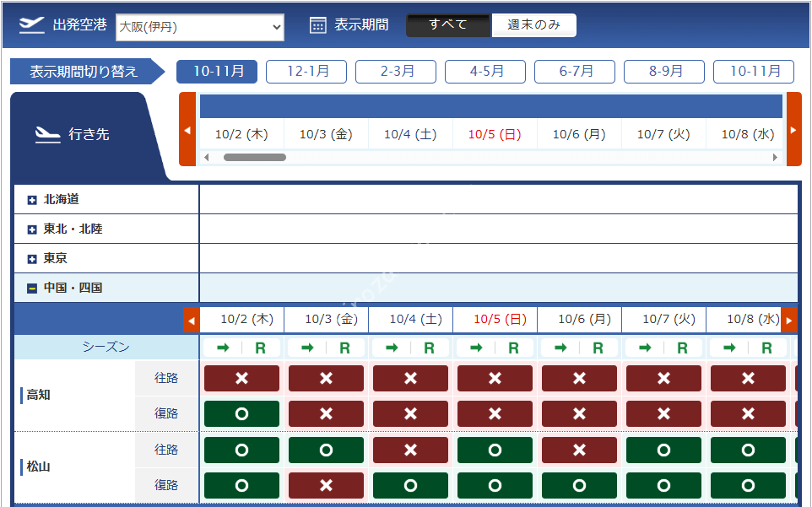Viewport: 812px width, 507px height.
Task: Collapse the 中国・四国 region row
Action: [32, 289]
